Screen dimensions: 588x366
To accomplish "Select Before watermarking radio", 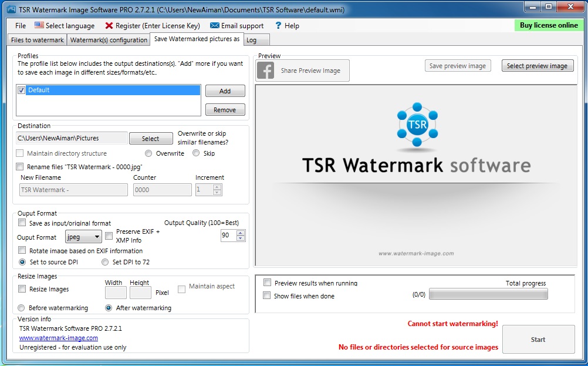I will pos(21,308).
